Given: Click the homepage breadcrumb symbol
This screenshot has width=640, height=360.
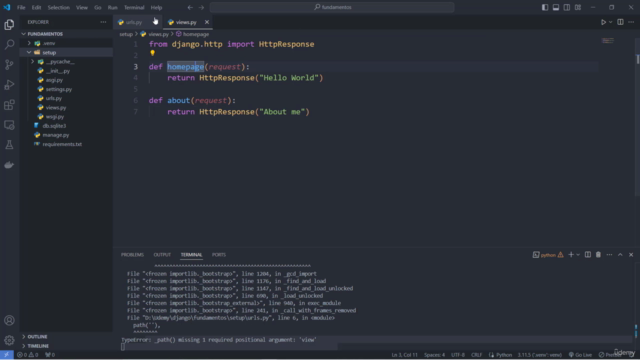Looking at the screenshot, I should pos(193,34).
